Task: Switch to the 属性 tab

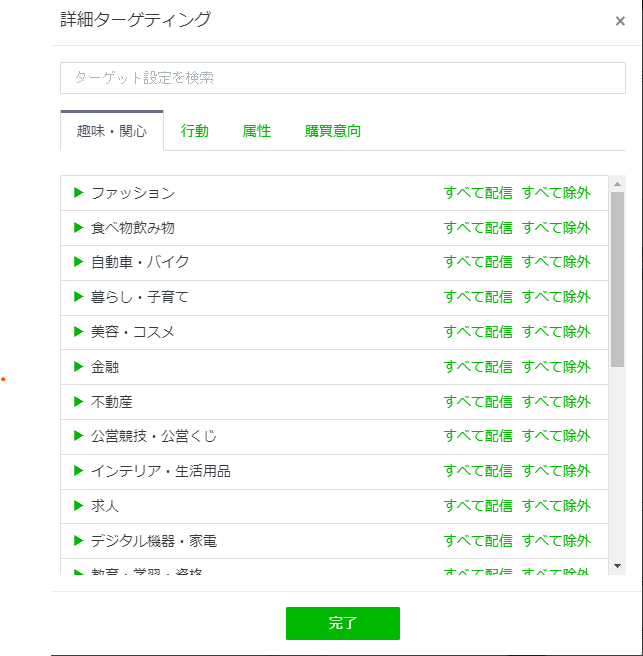Action: (256, 131)
